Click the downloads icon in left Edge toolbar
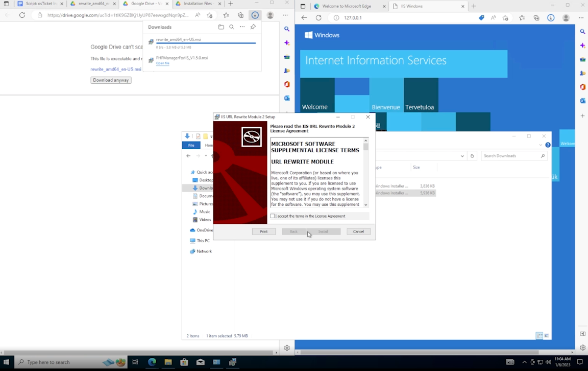This screenshot has height=371, width=588. coord(255,15)
